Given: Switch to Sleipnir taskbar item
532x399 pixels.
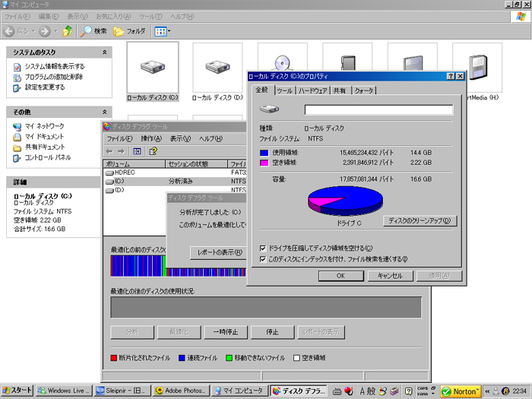Looking at the screenshot, I should coord(122,391).
